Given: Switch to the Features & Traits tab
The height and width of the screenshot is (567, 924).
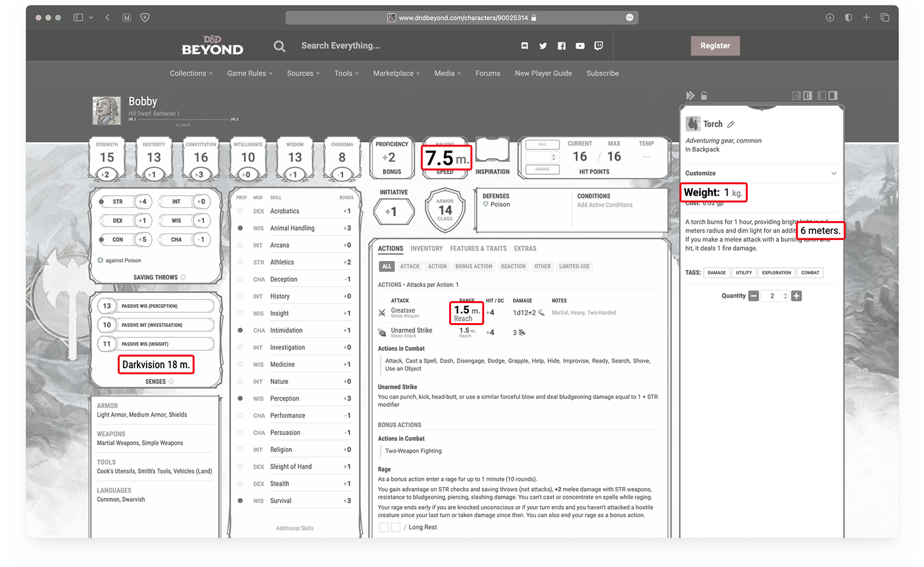Looking at the screenshot, I should [x=478, y=249].
